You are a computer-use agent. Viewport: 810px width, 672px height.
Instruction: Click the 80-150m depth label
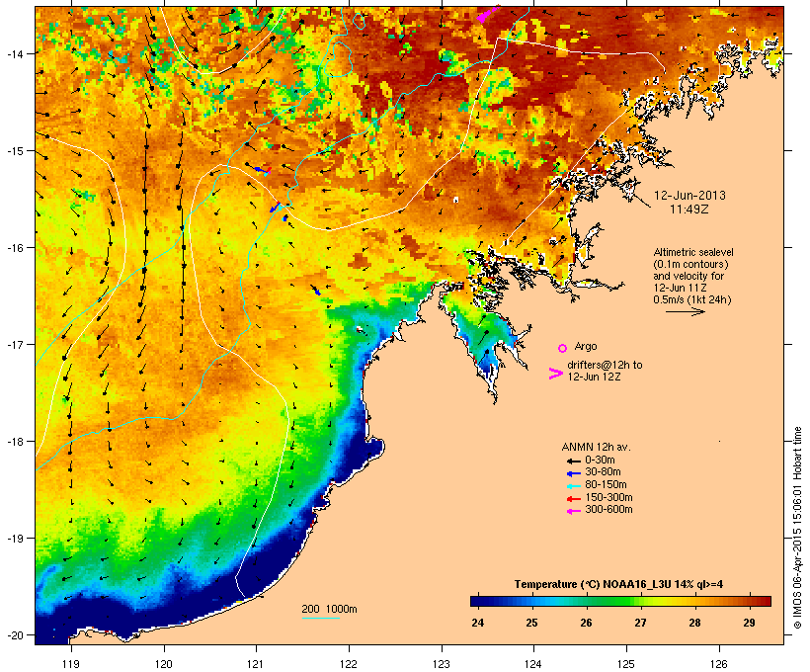[x=606, y=485]
